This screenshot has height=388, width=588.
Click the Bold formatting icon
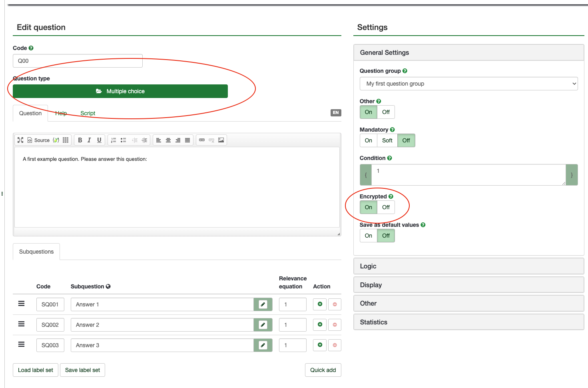coord(80,140)
